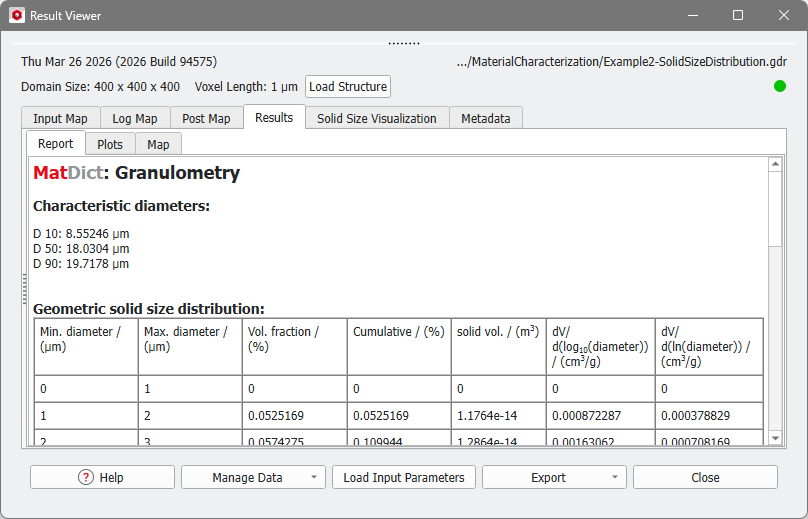Viewport: 808px width, 519px height.
Task: Switch to the Plots sub-tab
Action: pyautogui.click(x=110, y=144)
